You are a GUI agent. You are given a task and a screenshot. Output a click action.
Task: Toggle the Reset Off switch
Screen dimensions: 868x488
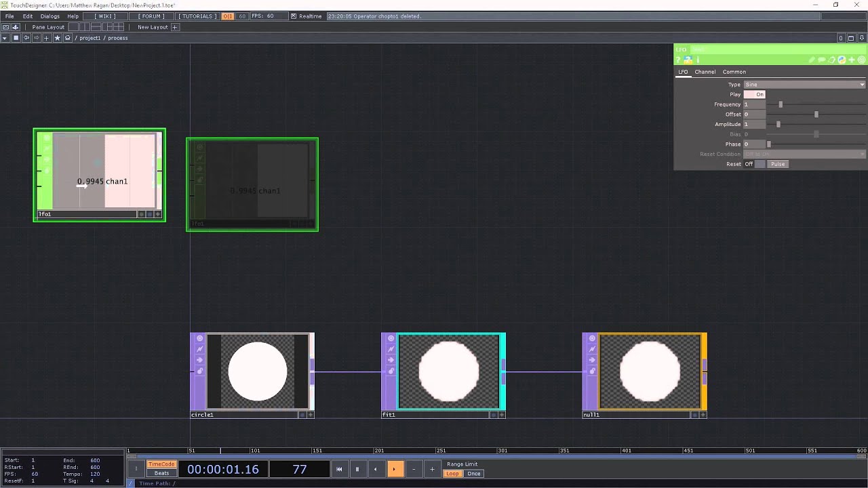(x=755, y=164)
